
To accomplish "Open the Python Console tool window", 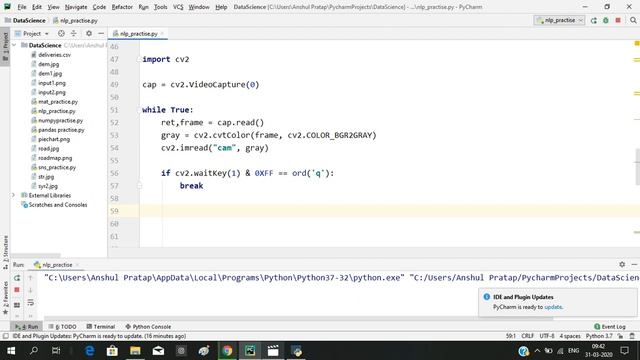I will 148,327.
